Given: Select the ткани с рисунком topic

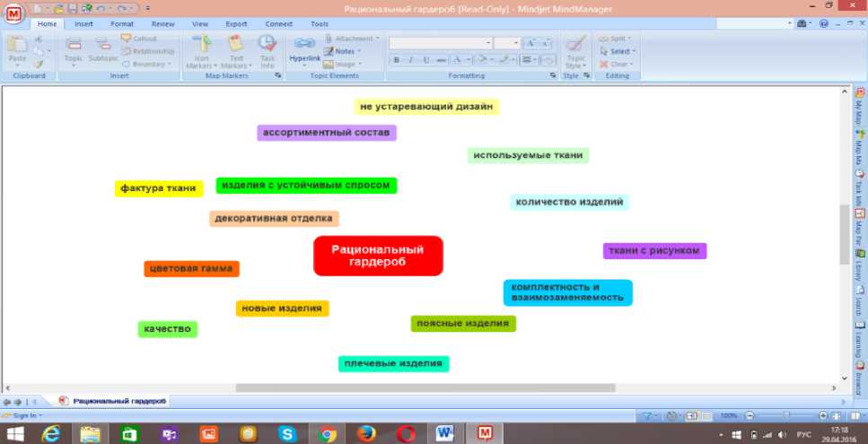Looking at the screenshot, I should tap(654, 250).
